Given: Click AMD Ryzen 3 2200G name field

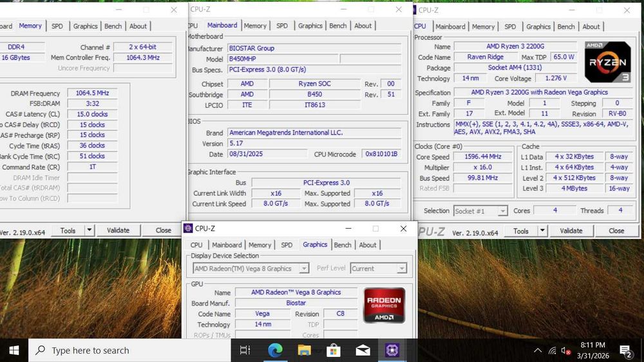Looking at the screenshot, I should pyautogui.click(x=515, y=46).
